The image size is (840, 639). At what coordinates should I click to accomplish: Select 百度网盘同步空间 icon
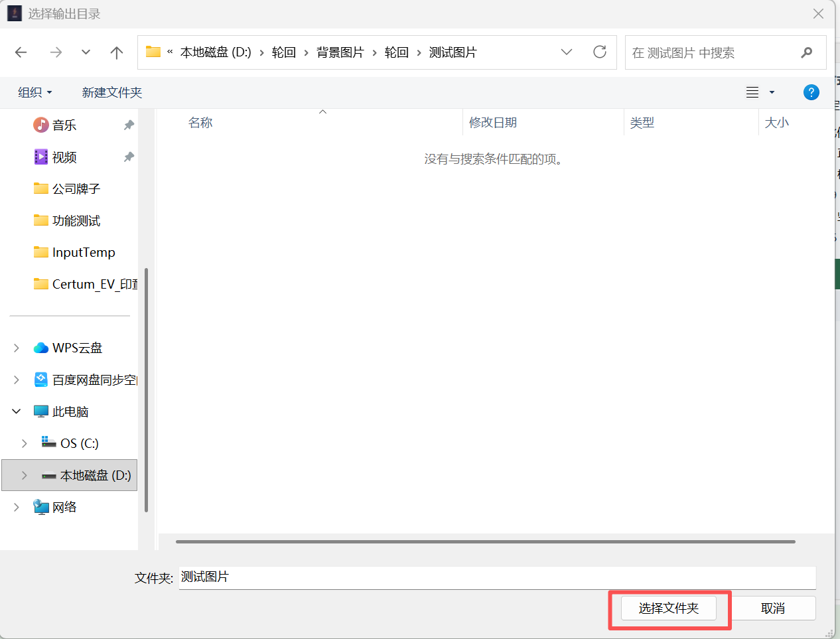41,380
